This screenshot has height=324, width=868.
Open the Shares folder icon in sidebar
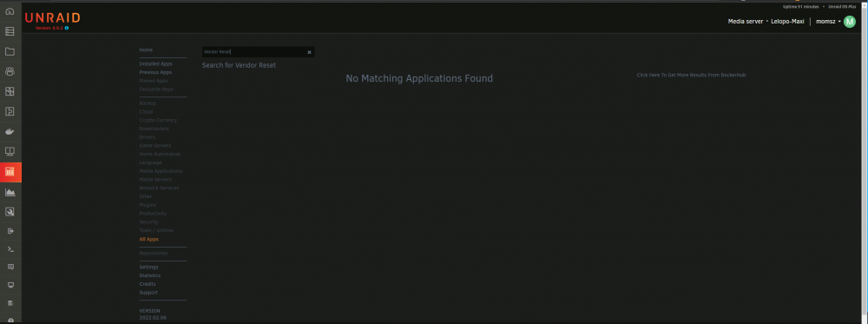(10, 51)
